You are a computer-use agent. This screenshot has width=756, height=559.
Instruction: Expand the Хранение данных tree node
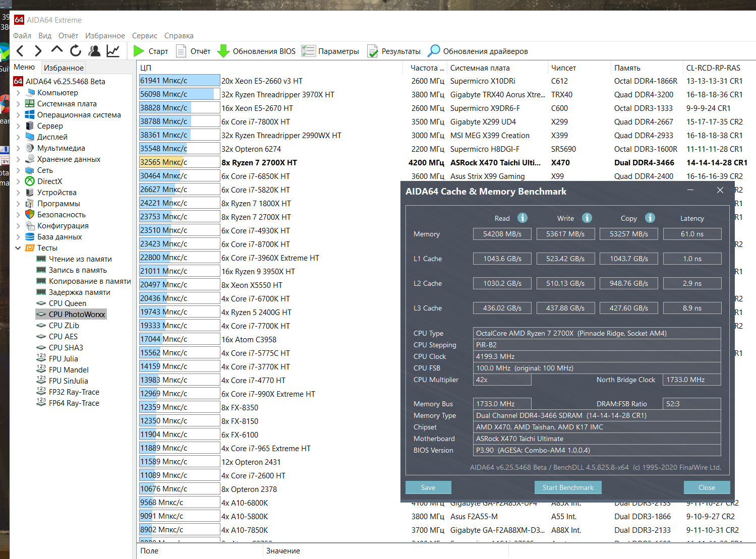(18, 159)
